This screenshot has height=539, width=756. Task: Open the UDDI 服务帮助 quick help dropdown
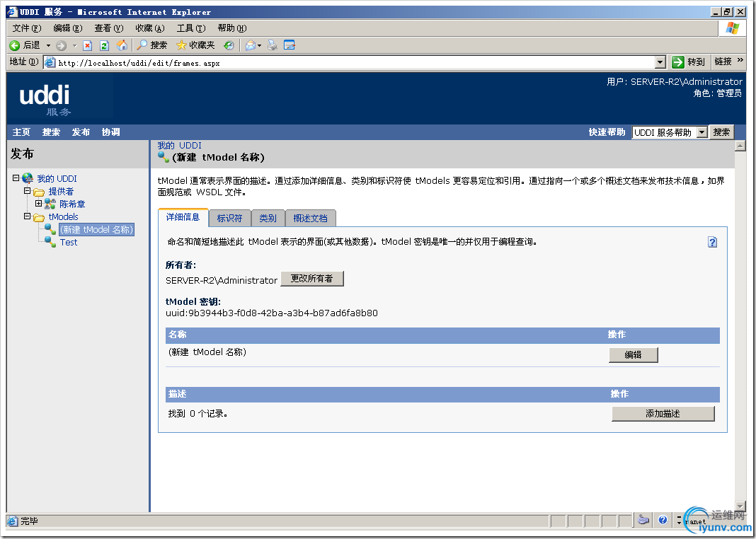(702, 132)
